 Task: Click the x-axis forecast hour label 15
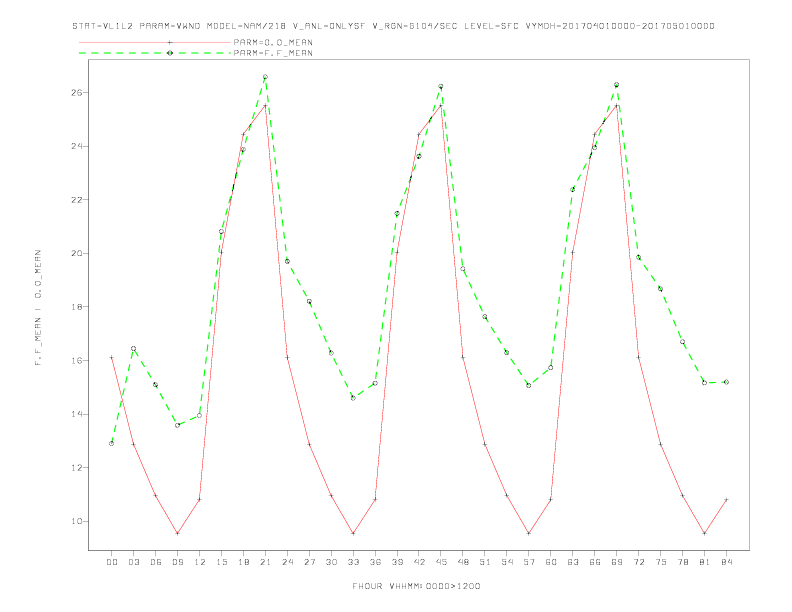pyautogui.click(x=222, y=562)
